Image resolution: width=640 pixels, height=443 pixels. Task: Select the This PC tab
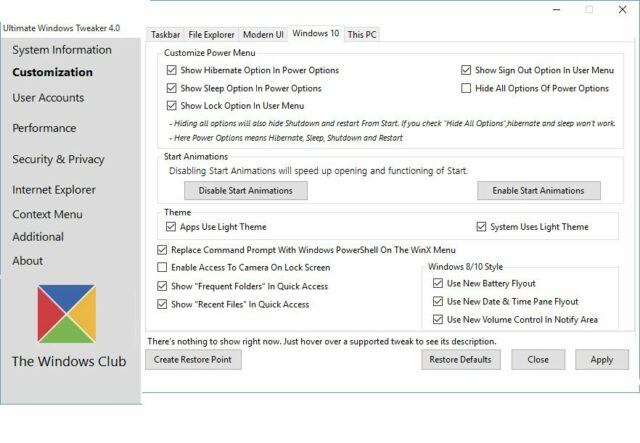[x=362, y=34]
